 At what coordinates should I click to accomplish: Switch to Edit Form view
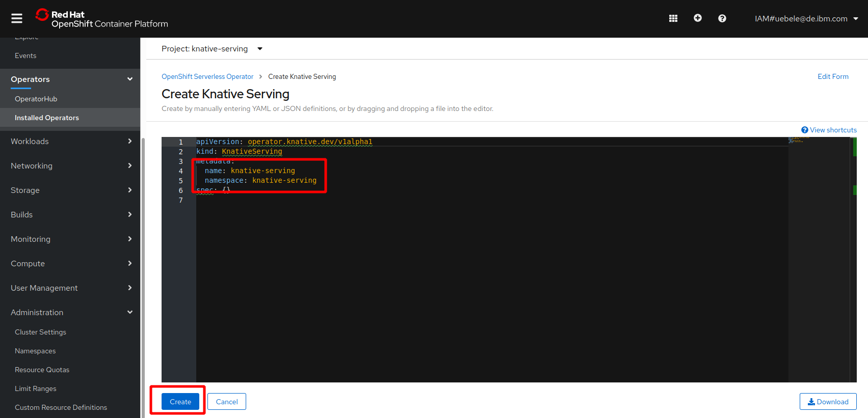pos(833,77)
